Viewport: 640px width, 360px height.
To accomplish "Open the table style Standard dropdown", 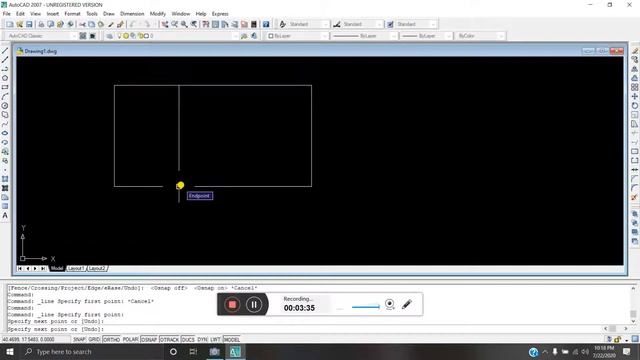I will pyautogui.click(x=416, y=24).
